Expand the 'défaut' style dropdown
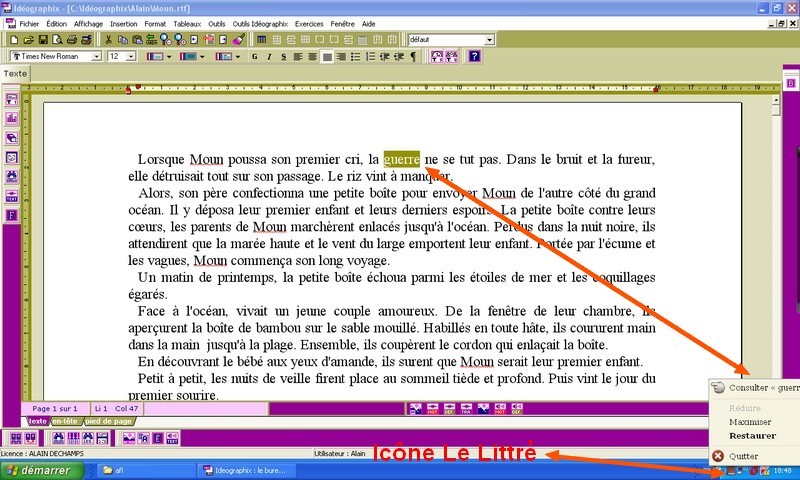The image size is (800, 480). pyautogui.click(x=489, y=39)
